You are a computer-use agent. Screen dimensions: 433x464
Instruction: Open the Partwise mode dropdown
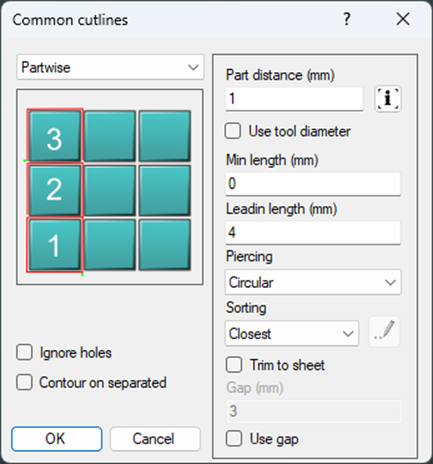click(x=110, y=67)
